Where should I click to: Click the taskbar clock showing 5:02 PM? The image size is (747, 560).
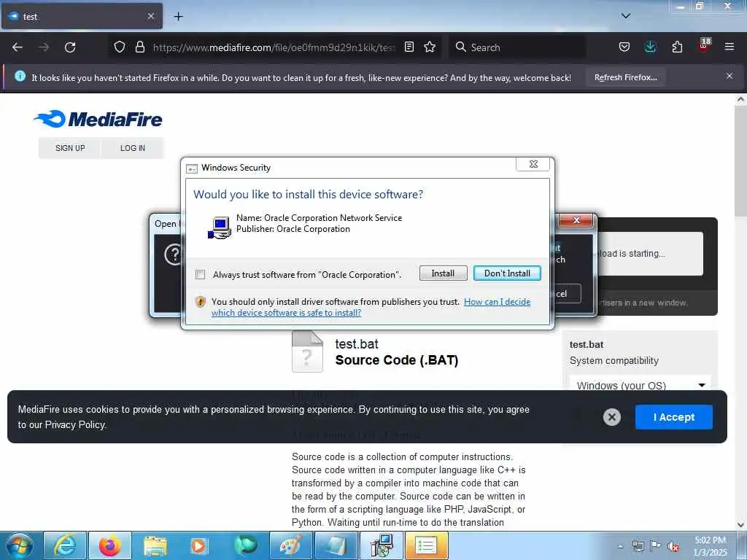[710, 546]
